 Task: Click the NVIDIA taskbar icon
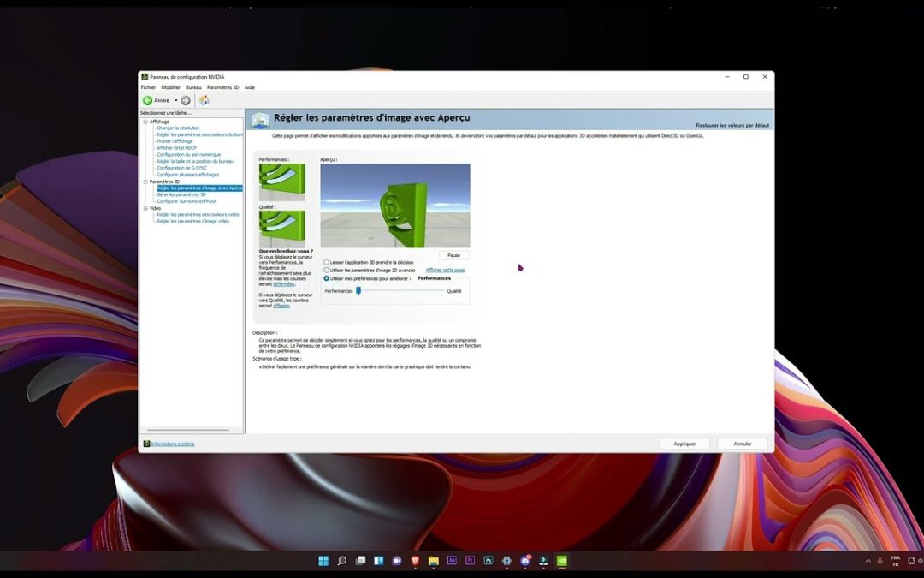pos(561,560)
